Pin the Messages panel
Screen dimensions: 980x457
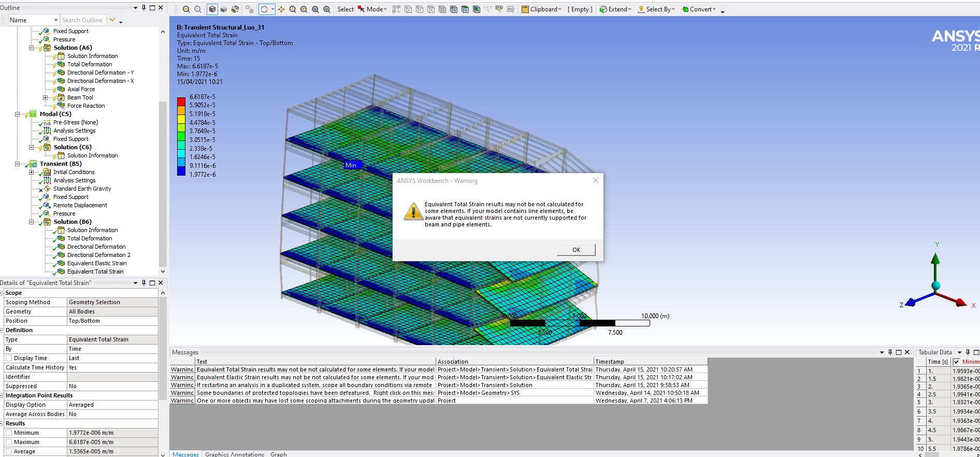[890, 352]
